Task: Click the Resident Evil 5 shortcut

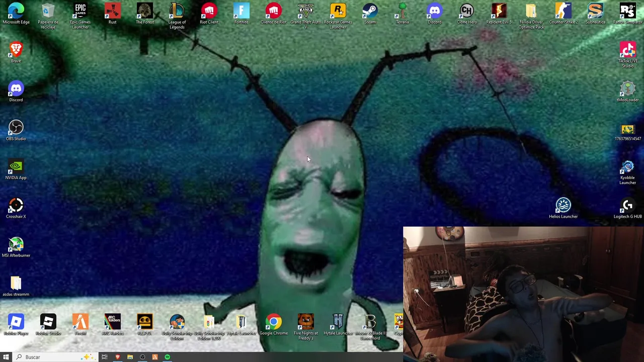Action: (499, 14)
